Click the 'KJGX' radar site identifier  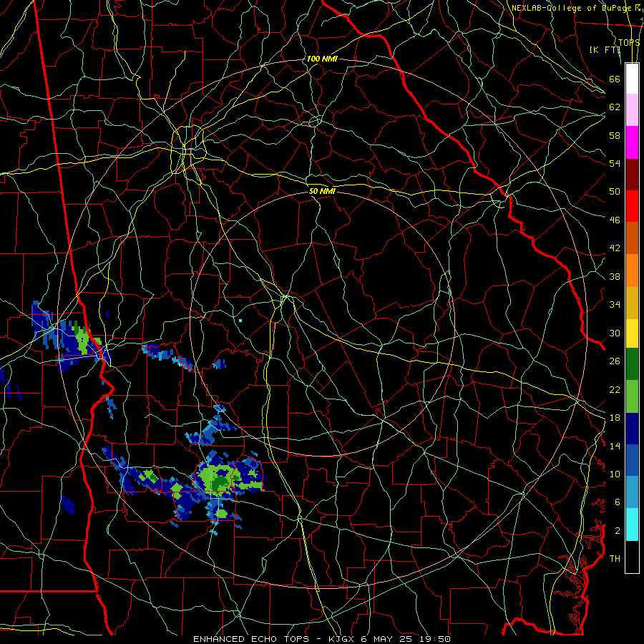(343, 639)
